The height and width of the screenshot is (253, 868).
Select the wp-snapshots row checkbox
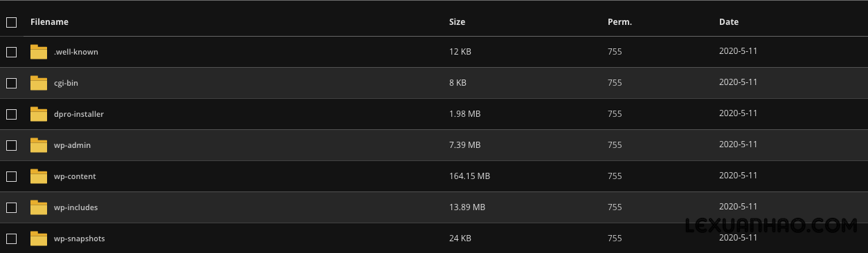coord(11,238)
